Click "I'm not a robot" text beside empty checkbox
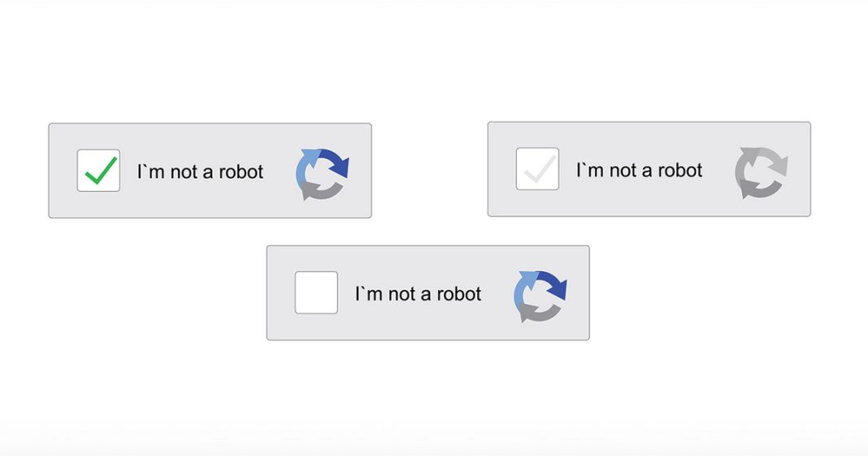The width and height of the screenshot is (868, 456). click(x=418, y=293)
